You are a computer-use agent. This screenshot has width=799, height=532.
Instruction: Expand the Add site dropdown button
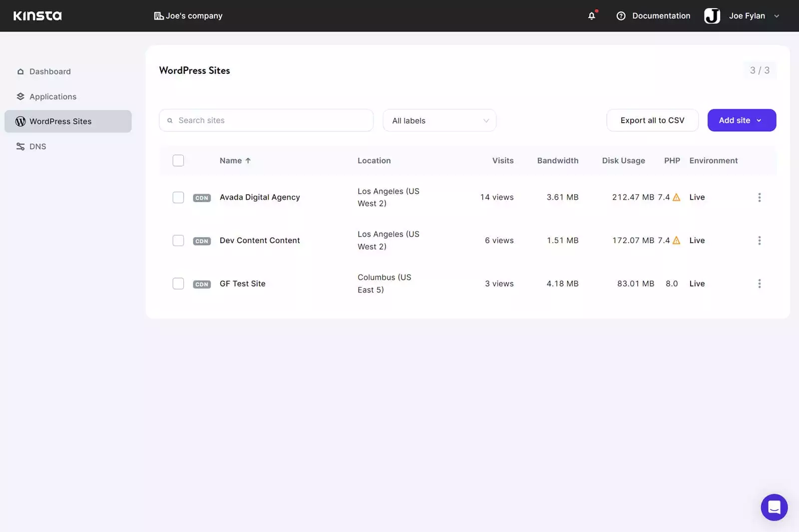click(x=742, y=120)
